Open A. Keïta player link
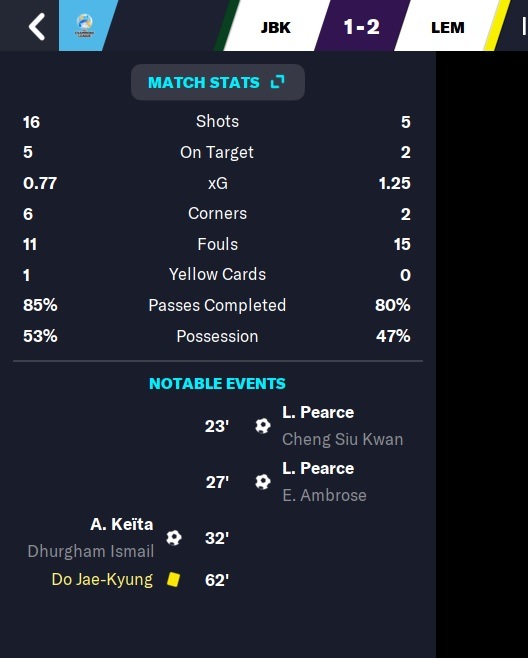 (122, 524)
